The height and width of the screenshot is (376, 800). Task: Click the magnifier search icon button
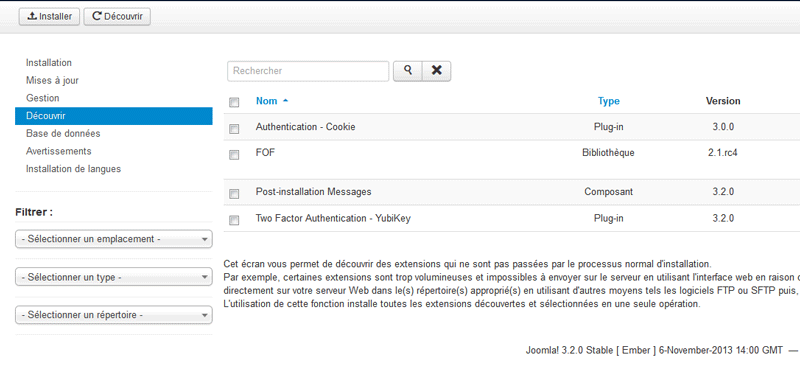point(407,71)
